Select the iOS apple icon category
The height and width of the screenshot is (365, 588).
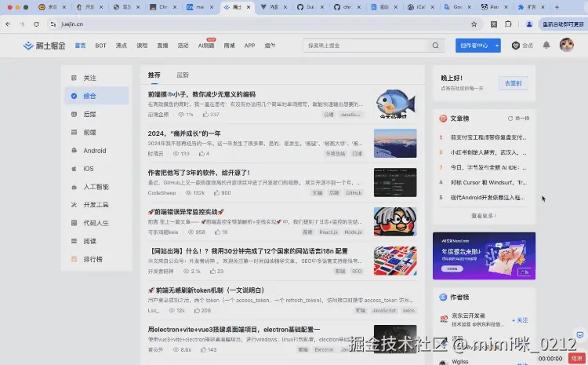point(74,169)
